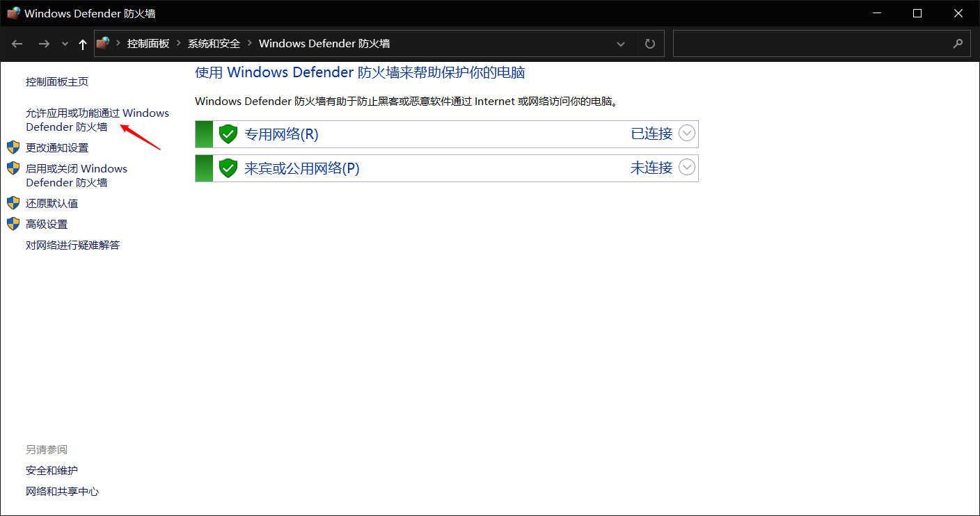
Task: Click the Up one level arrow
Action: pyautogui.click(x=83, y=44)
